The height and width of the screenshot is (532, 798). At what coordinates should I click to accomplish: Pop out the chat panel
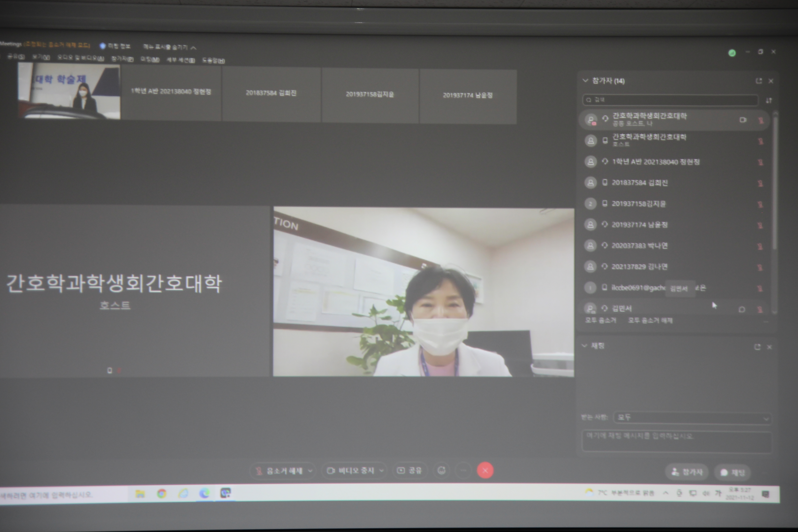[x=757, y=347]
